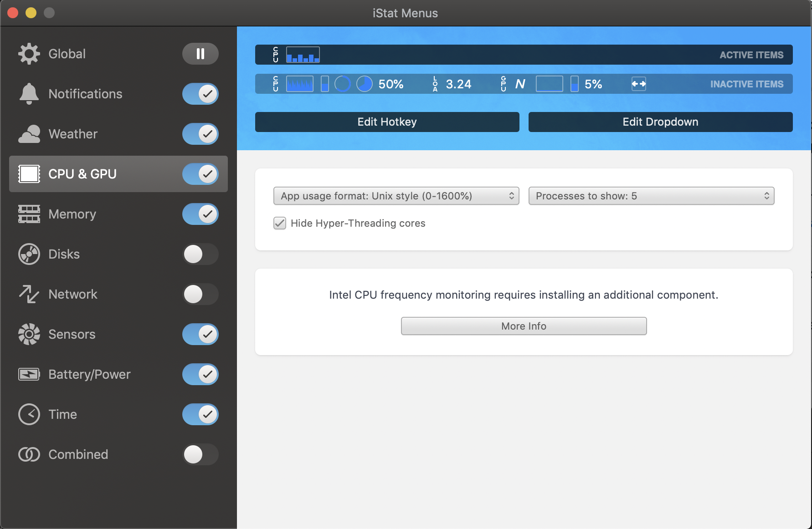Click the Combined overlapping circles icon
Image resolution: width=812 pixels, height=529 pixels.
coord(29,454)
